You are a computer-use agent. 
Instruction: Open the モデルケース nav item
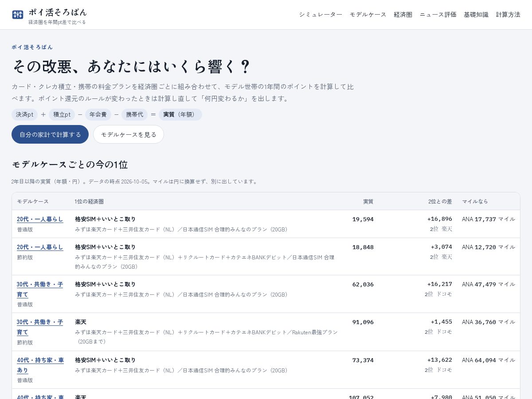point(368,15)
